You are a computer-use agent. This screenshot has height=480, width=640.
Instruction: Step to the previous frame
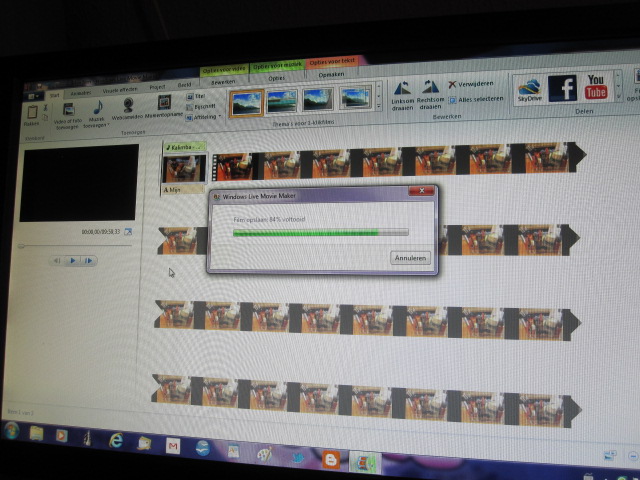coord(58,260)
